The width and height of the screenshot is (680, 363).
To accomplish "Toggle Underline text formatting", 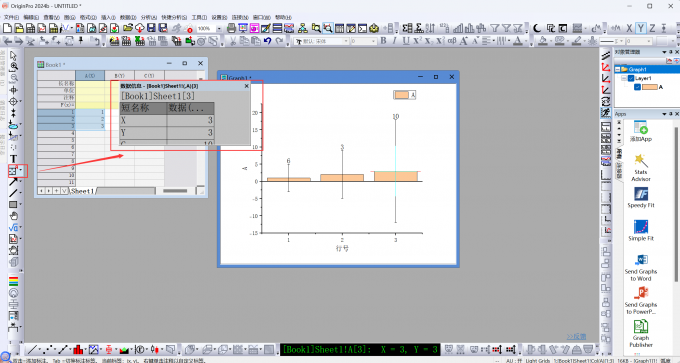I will pos(405,41).
